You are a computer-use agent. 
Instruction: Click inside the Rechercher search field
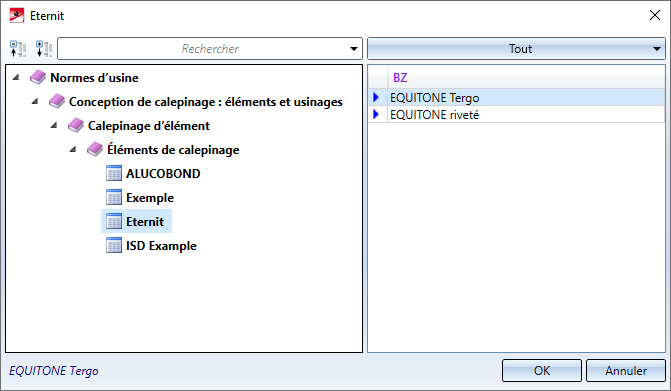pos(203,49)
